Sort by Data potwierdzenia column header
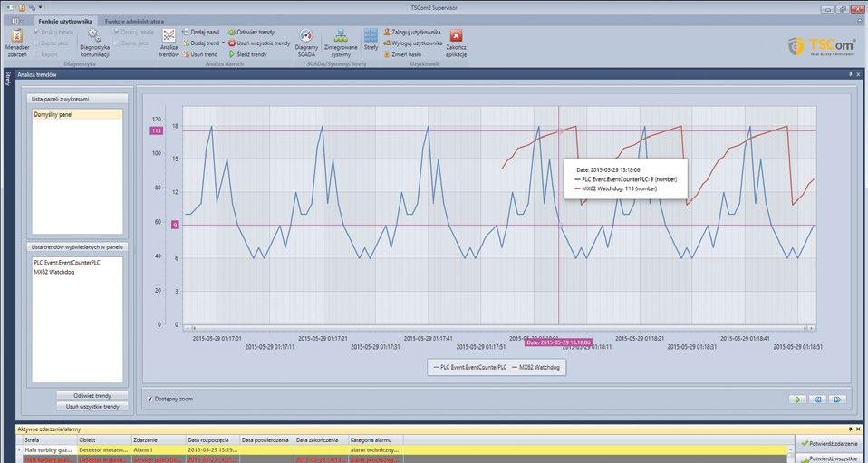868x463 pixels. pyautogui.click(x=266, y=439)
